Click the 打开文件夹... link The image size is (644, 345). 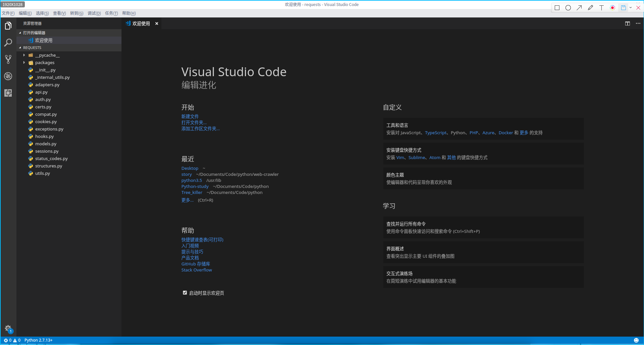[194, 122]
